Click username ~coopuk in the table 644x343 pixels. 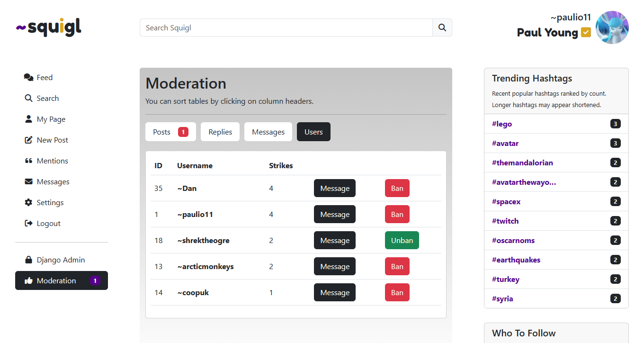[193, 292]
